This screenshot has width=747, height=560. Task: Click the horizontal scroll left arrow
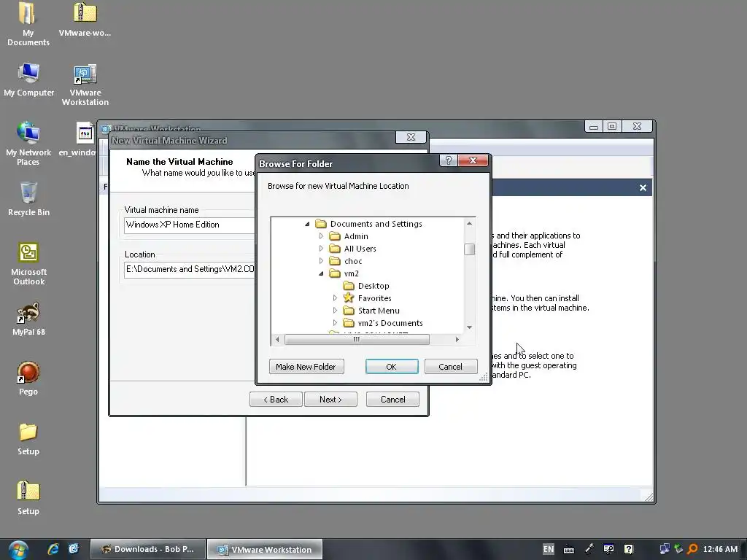277,340
